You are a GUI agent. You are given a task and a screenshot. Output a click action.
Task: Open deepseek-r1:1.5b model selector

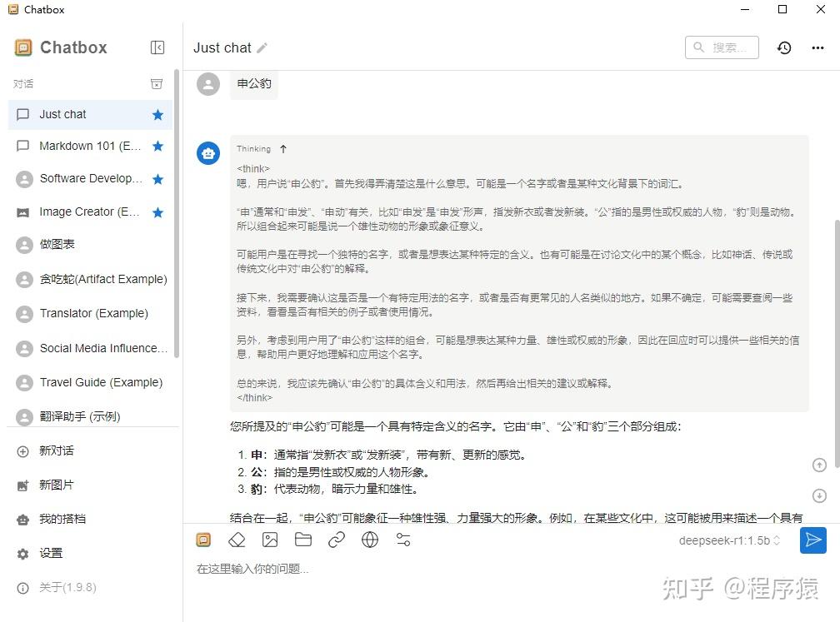click(729, 540)
